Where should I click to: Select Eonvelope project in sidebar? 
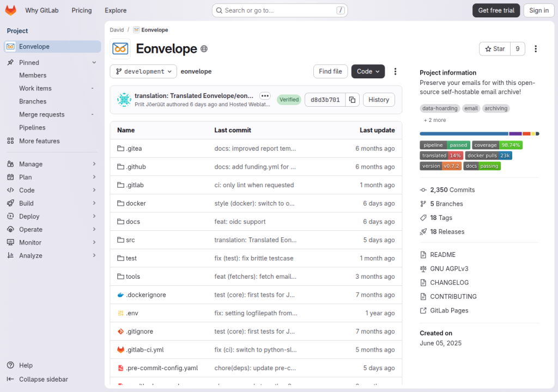(x=53, y=47)
